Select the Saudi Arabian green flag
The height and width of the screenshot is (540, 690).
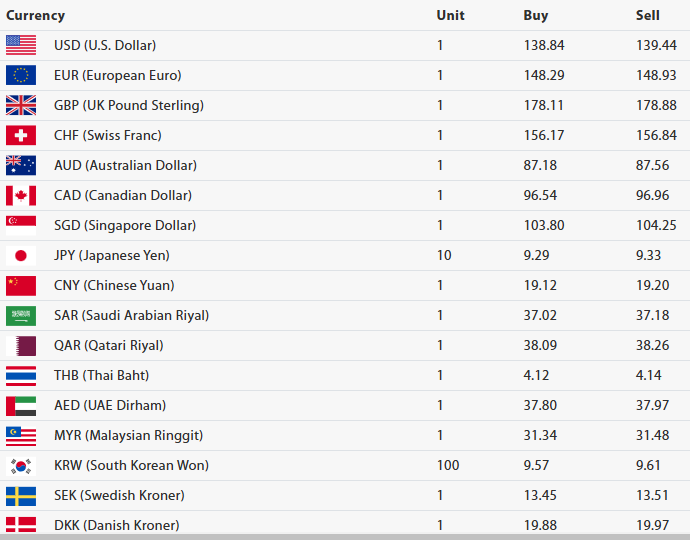click(21, 315)
